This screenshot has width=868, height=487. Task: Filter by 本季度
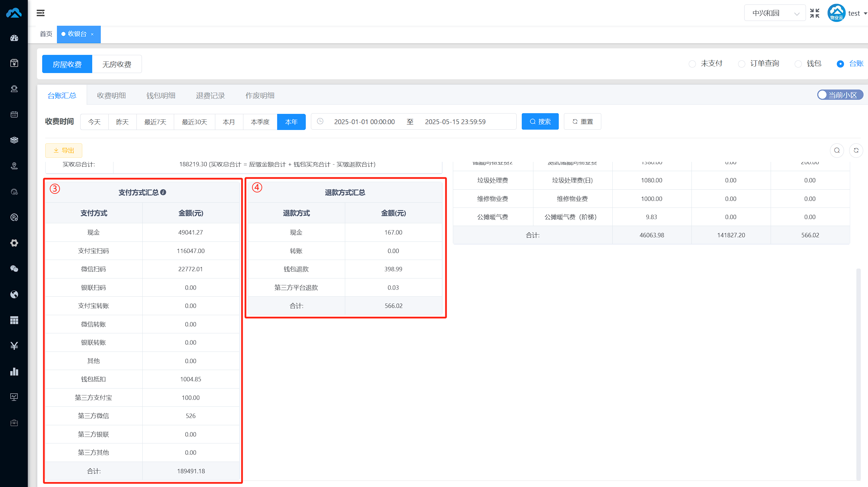click(x=260, y=122)
